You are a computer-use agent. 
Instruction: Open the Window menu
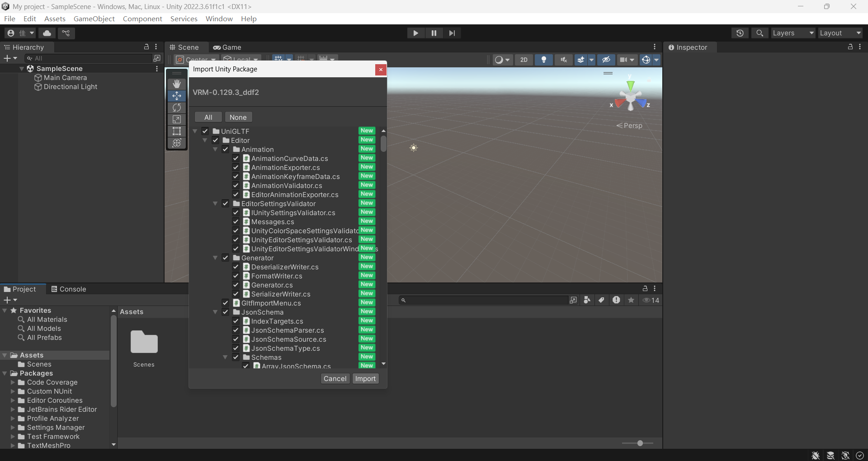pos(219,19)
